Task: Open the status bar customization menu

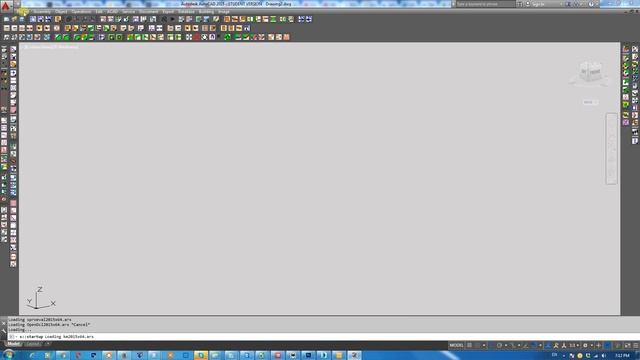Action: click(636, 345)
